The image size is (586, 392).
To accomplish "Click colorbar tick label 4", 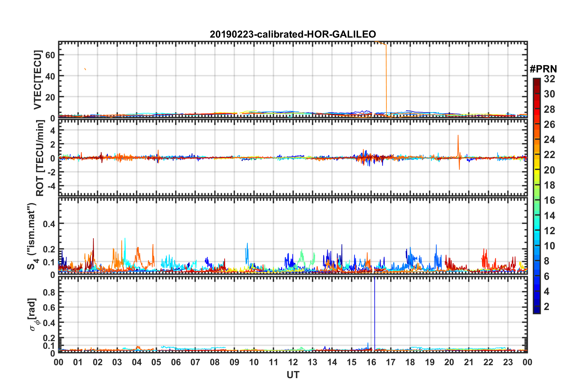I will click(x=547, y=292).
